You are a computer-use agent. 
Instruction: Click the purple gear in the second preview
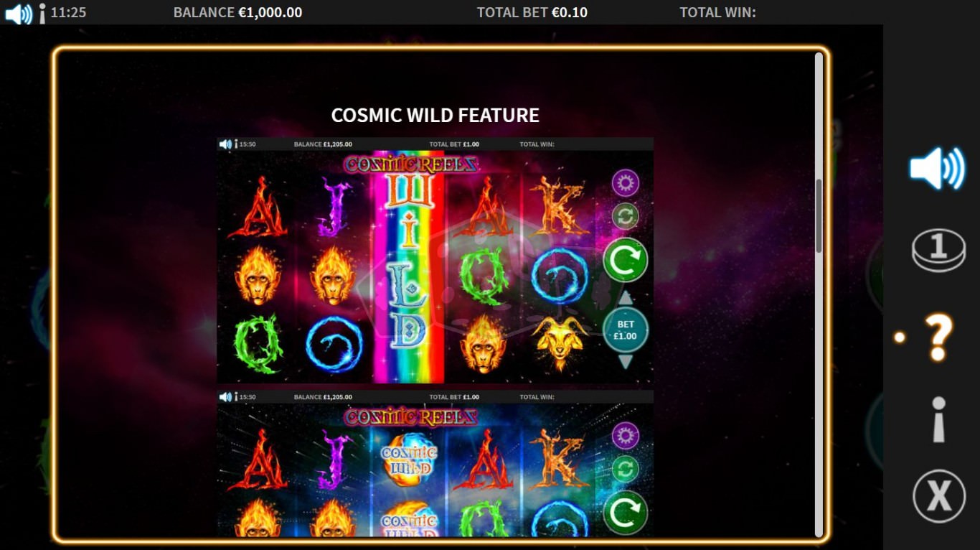[x=625, y=436]
